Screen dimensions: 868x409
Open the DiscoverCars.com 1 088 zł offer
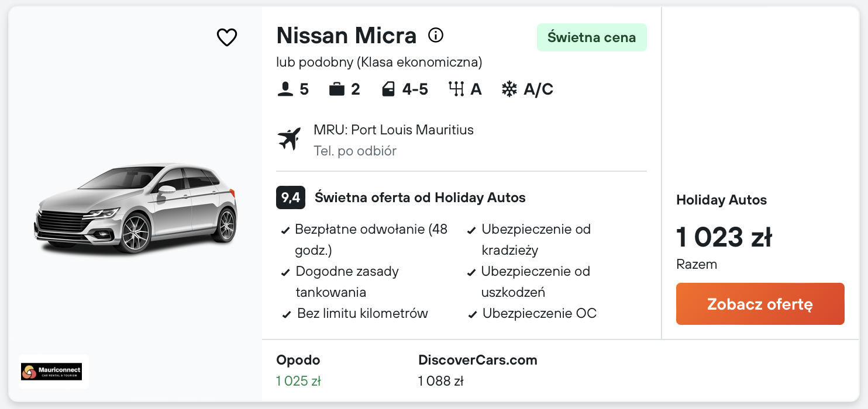tap(477, 370)
